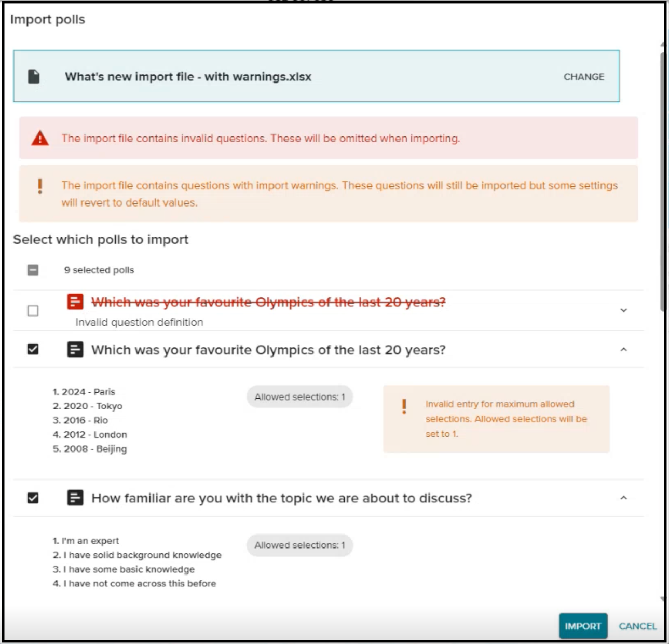Viewport: 669px width, 644px height.
Task: Click 'Allowed selections: 1' chip under Olympics poll
Action: [x=299, y=397]
